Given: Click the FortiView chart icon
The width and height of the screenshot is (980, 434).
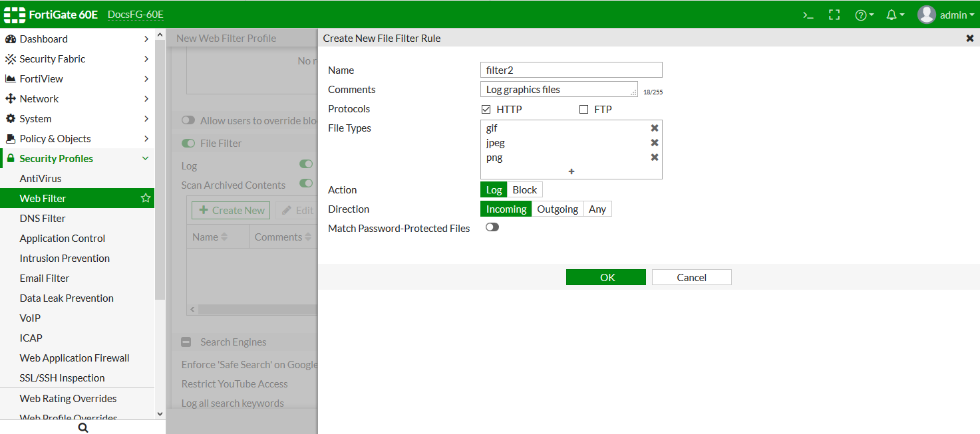Looking at the screenshot, I should click(10, 79).
